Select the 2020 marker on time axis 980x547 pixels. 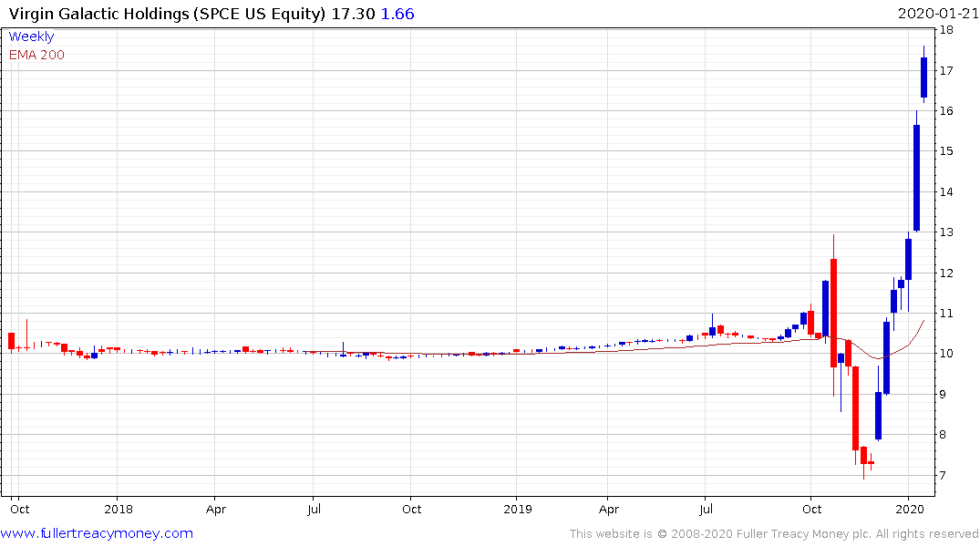909,508
